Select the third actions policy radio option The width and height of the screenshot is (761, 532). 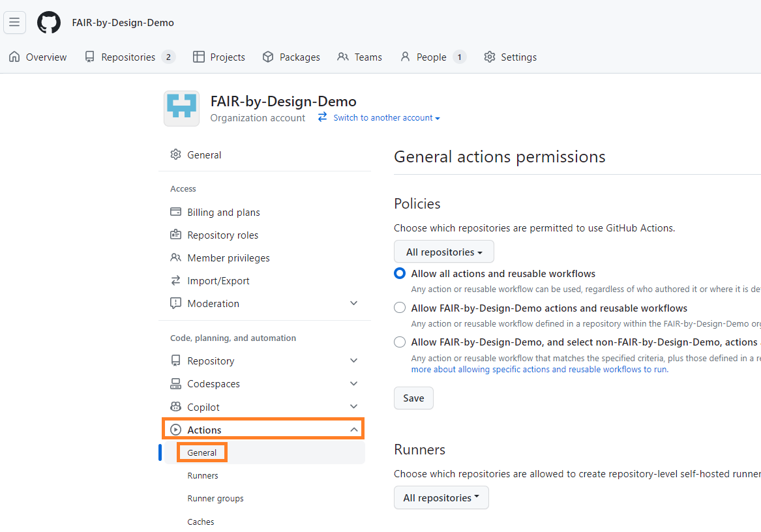(399, 342)
